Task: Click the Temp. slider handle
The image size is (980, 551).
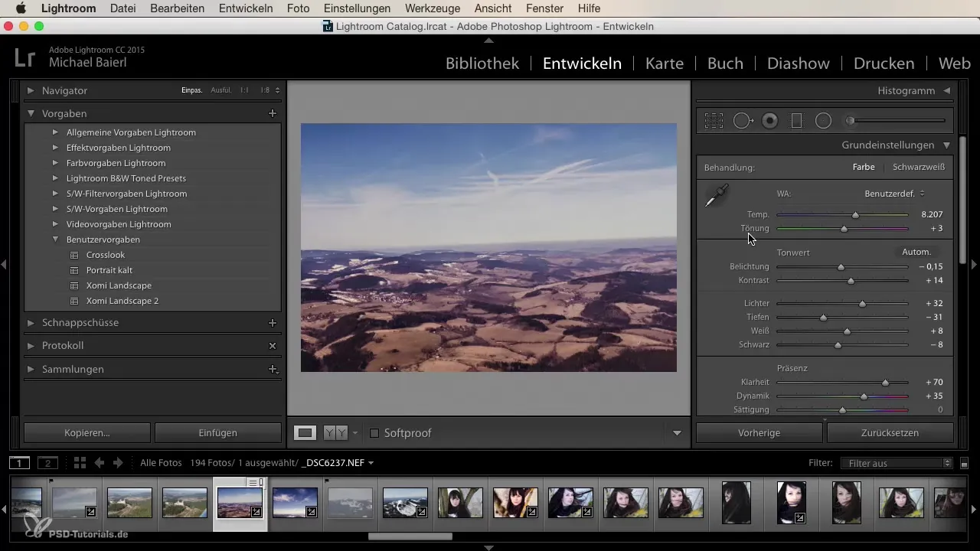Action: [x=856, y=215]
